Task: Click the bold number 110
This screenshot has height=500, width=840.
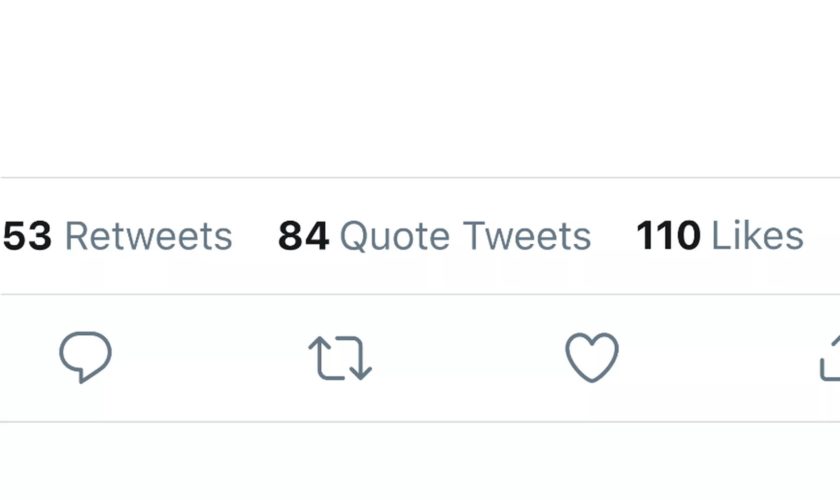Action: pos(668,237)
